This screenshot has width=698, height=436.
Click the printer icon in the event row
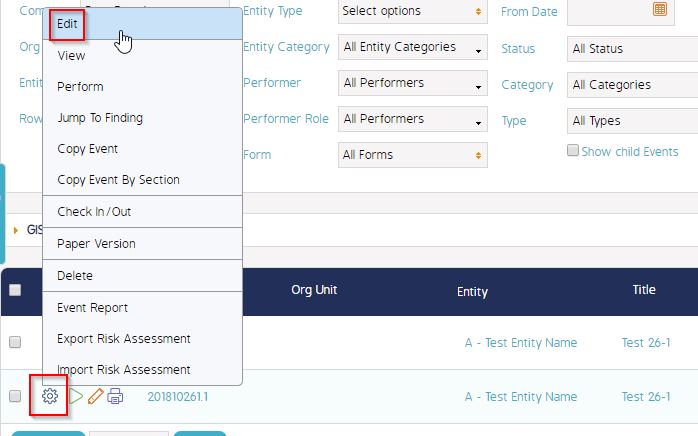point(115,396)
